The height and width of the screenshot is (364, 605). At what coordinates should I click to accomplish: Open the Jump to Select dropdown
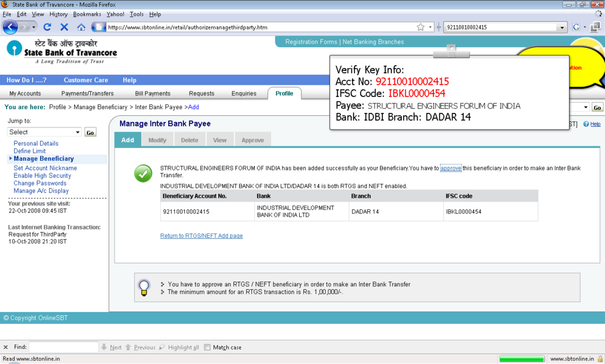pyautogui.click(x=44, y=132)
